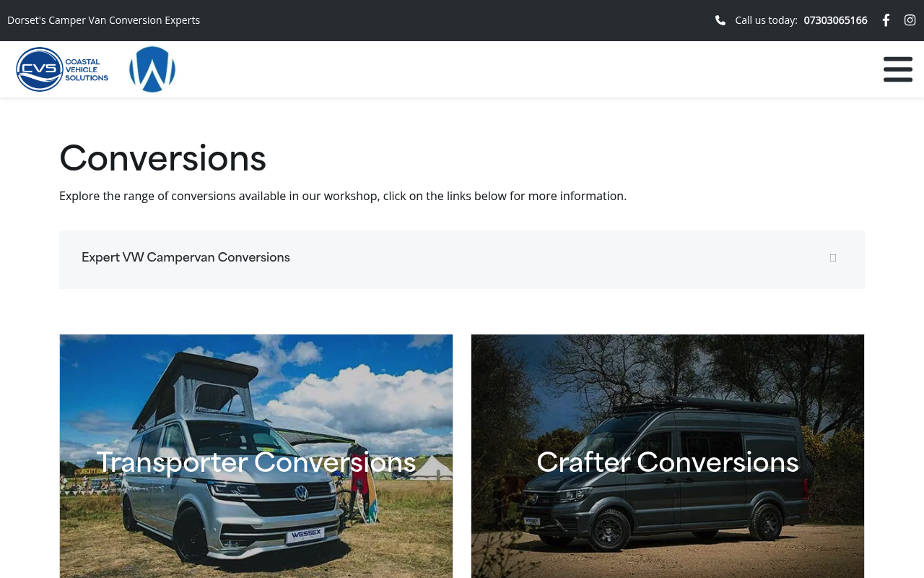Click Dorset's Camper Van Conversion Experts text
The image size is (924, 578).
[104, 20]
